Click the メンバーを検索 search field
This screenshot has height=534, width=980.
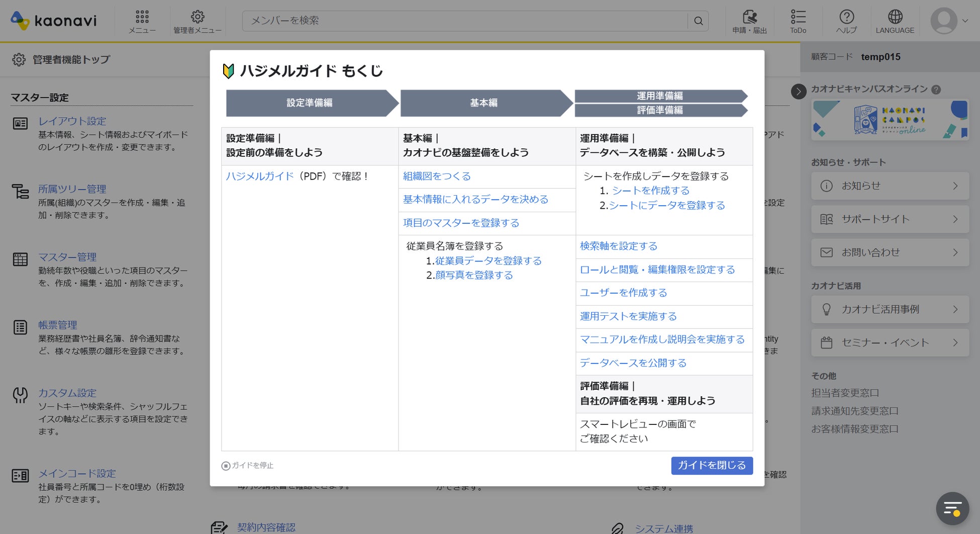pyautogui.click(x=465, y=21)
